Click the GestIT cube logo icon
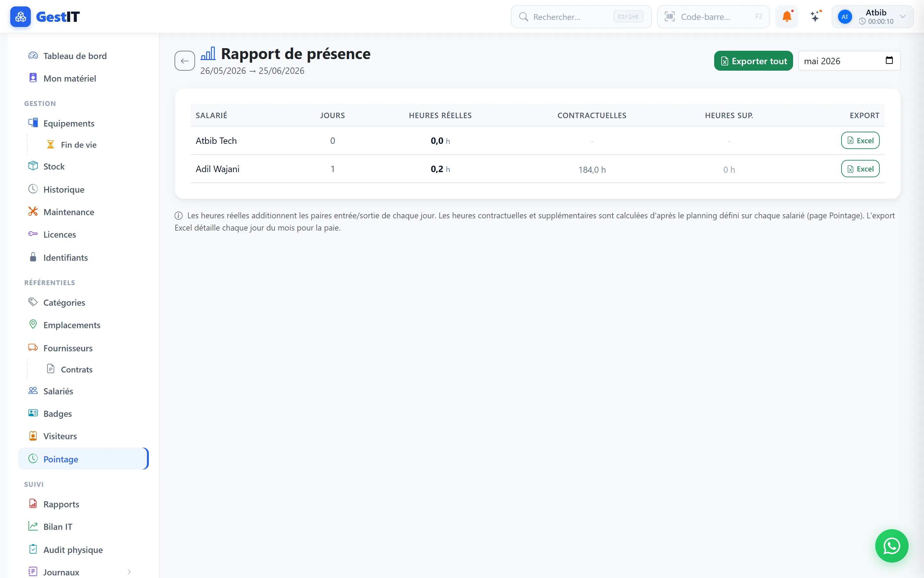924x578 pixels. pyautogui.click(x=20, y=17)
